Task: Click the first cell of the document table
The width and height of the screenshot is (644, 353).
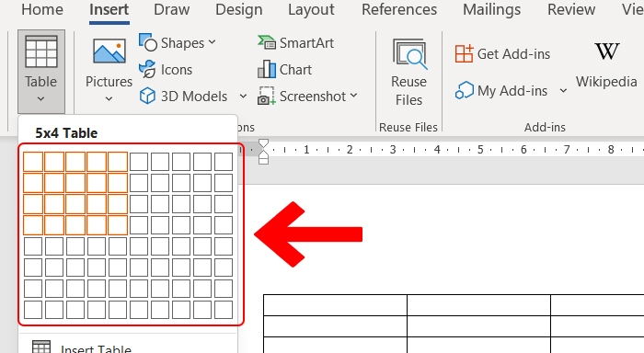Action: point(335,305)
